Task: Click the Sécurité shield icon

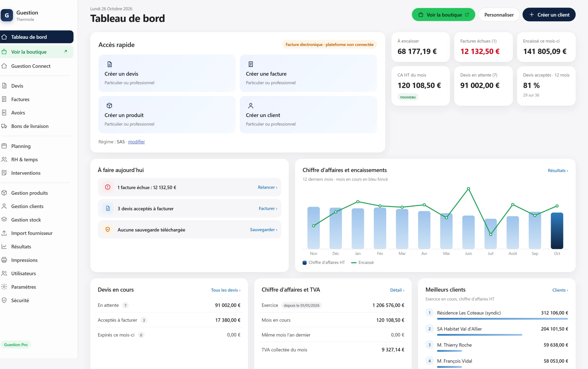Action: point(4,300)
